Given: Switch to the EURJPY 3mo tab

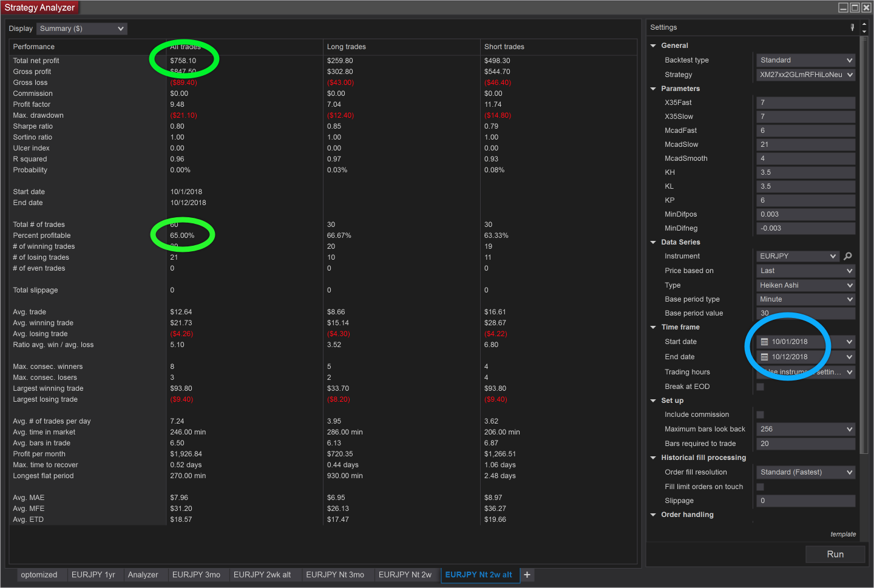Looking at the screenshot, I should [x=197, y=575].
